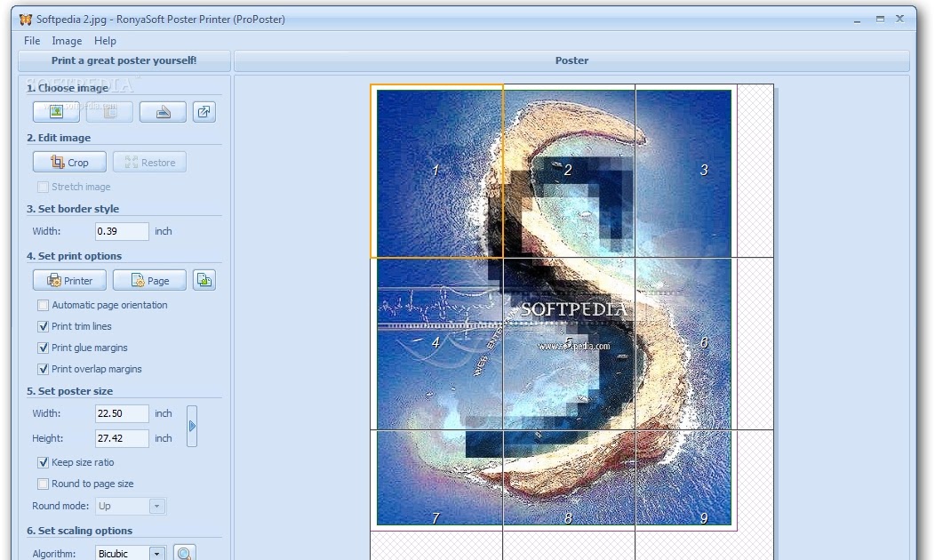Uncheck Print trim lines
The width and height of the screenshot is (935, 560).
(x=43, y=326)
